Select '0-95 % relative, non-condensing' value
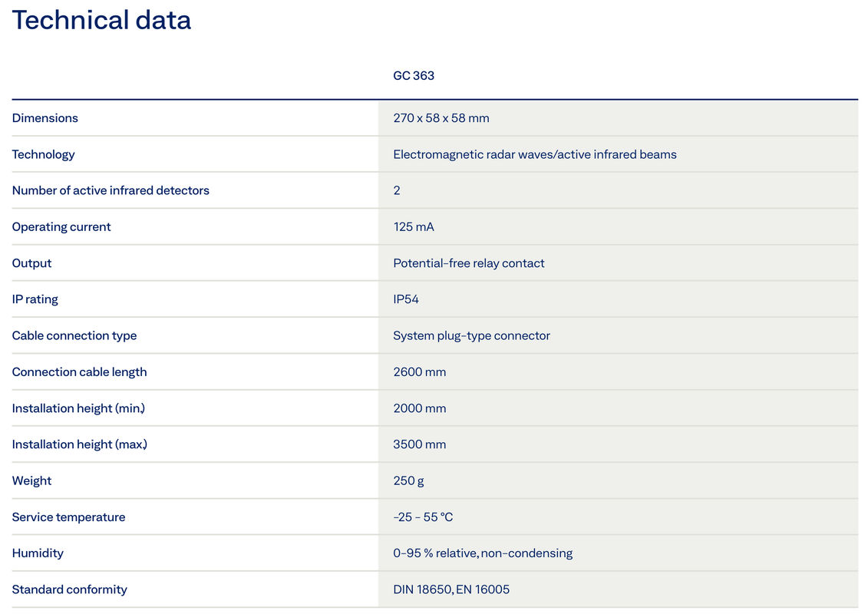The width and height of the screenshot is (868, 614). 483,553
